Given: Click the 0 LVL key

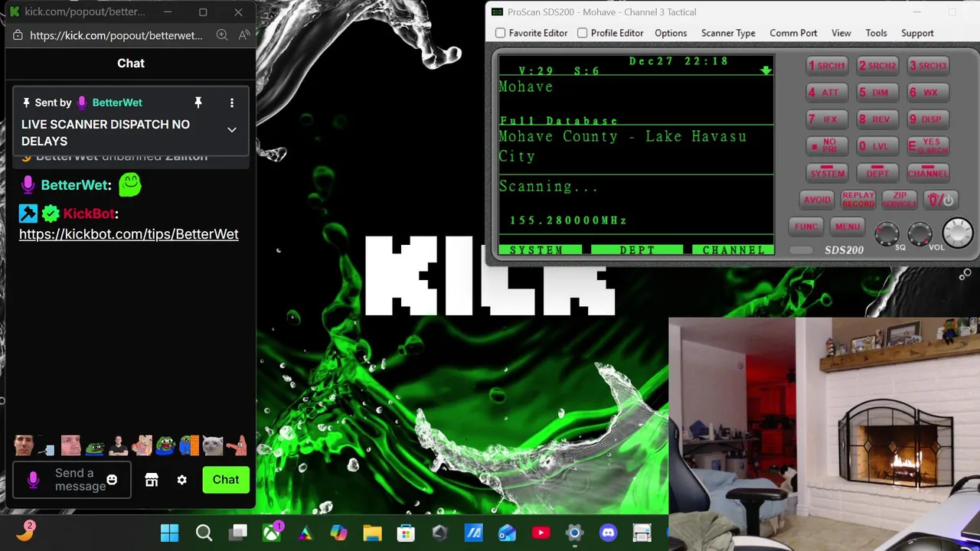Looking at the screenshot, I should [877, 146].
